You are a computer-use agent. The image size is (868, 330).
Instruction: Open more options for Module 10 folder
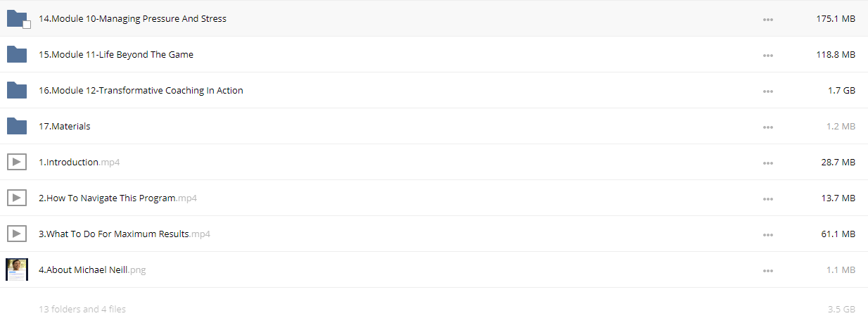click(x=768, y=20)
